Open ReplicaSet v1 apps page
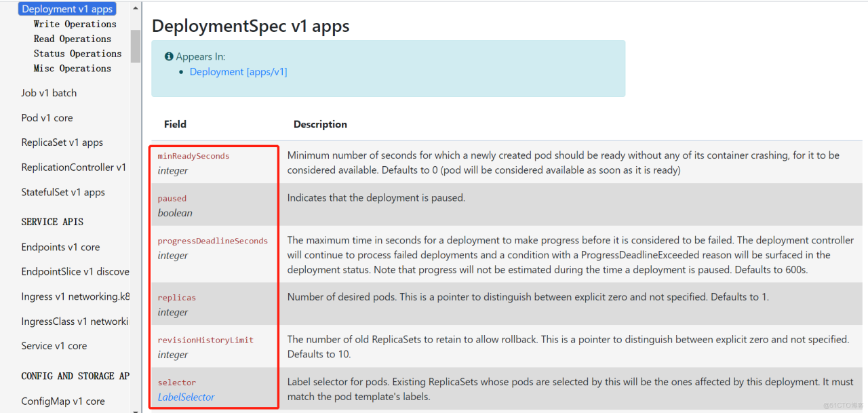This screenshot has width=868, height=413. pos(62,142)
